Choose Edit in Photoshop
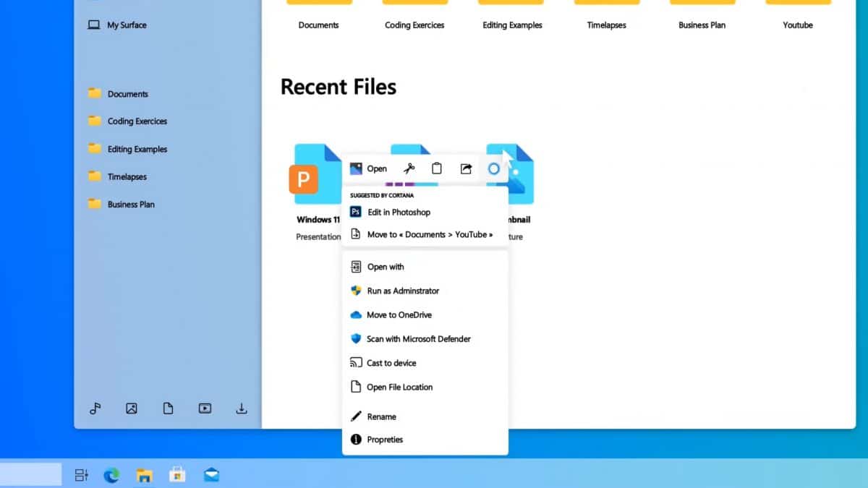The image size is (868, 488). [398, 212]
